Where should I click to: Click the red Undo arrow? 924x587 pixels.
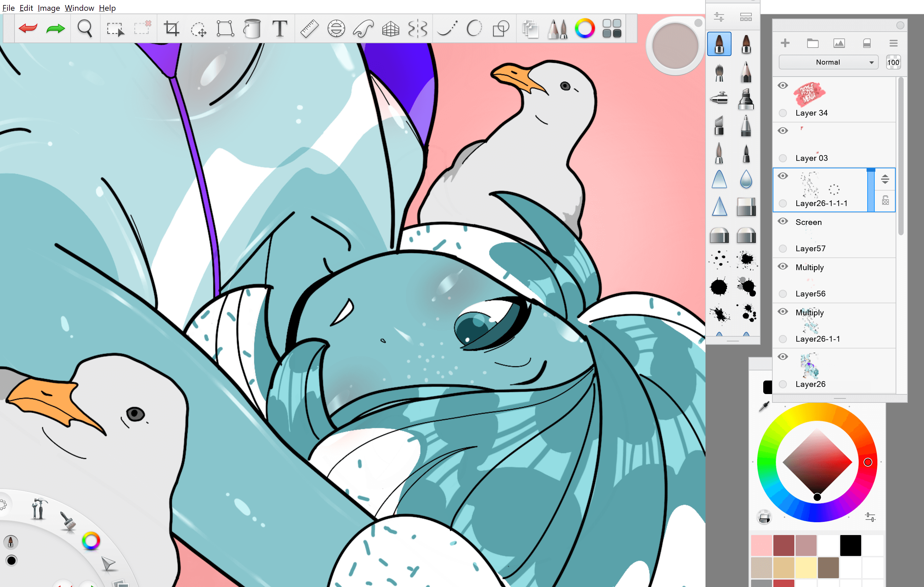[x=28, y=28]
